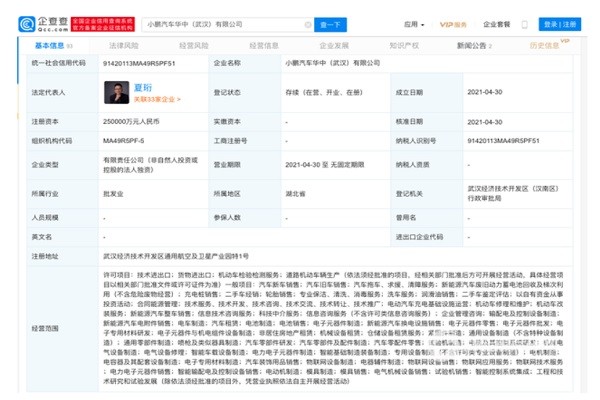Open the 应用 dropdown menu
Screen dimensions: 600x400
(414, 24)
